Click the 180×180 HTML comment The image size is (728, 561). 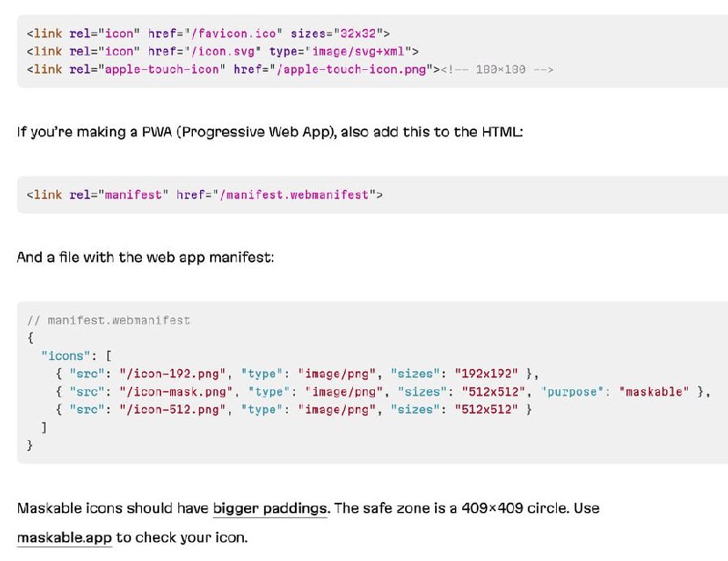pyautogui.click(x=497, y=69)
